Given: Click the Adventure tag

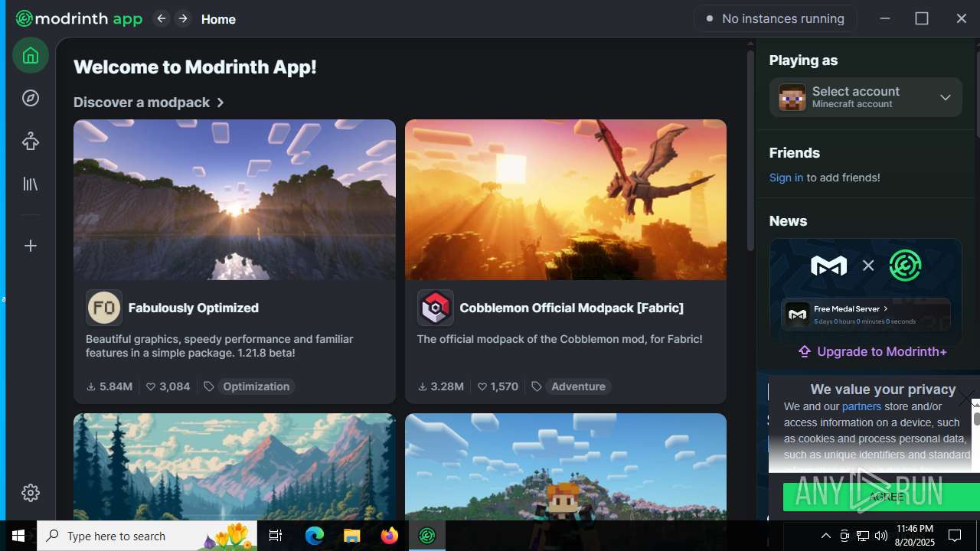Looking at the screenshot, I should [x=578, y=386].
